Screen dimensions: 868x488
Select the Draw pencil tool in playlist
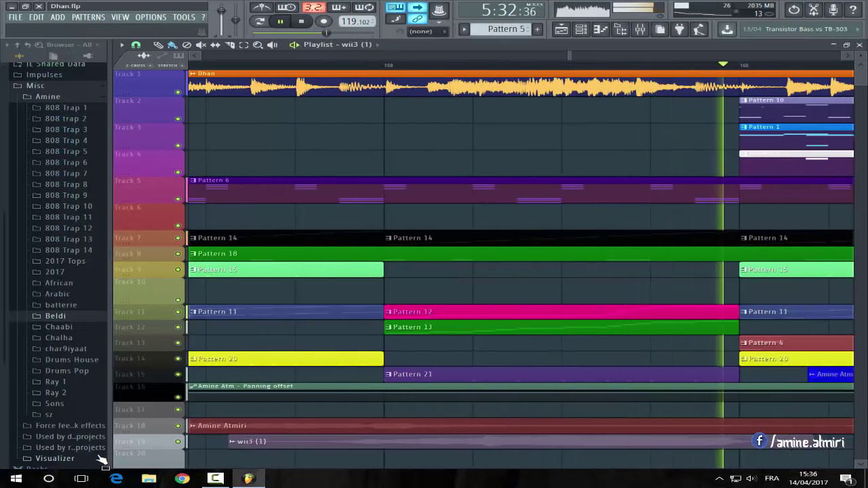click(158, 45)
